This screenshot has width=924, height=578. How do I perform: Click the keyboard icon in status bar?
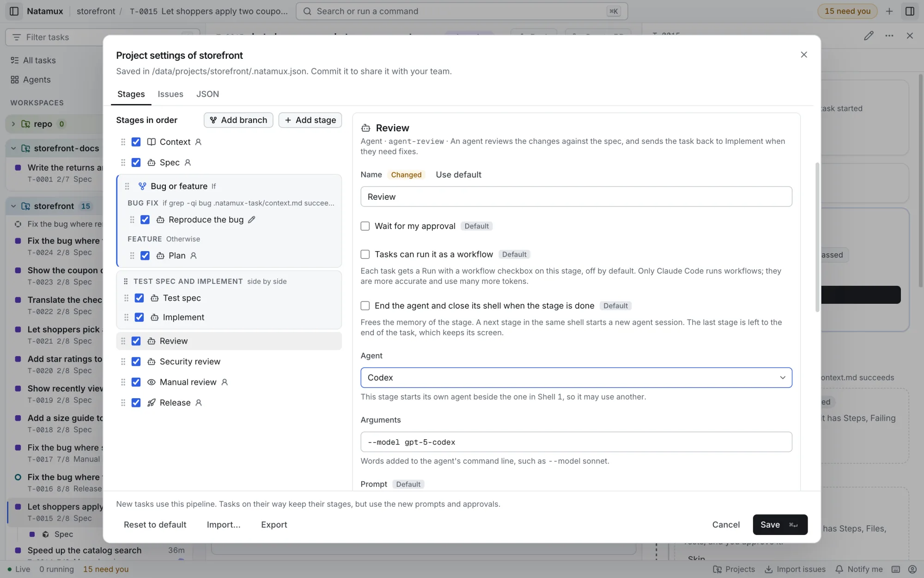[x=895, y=569]
